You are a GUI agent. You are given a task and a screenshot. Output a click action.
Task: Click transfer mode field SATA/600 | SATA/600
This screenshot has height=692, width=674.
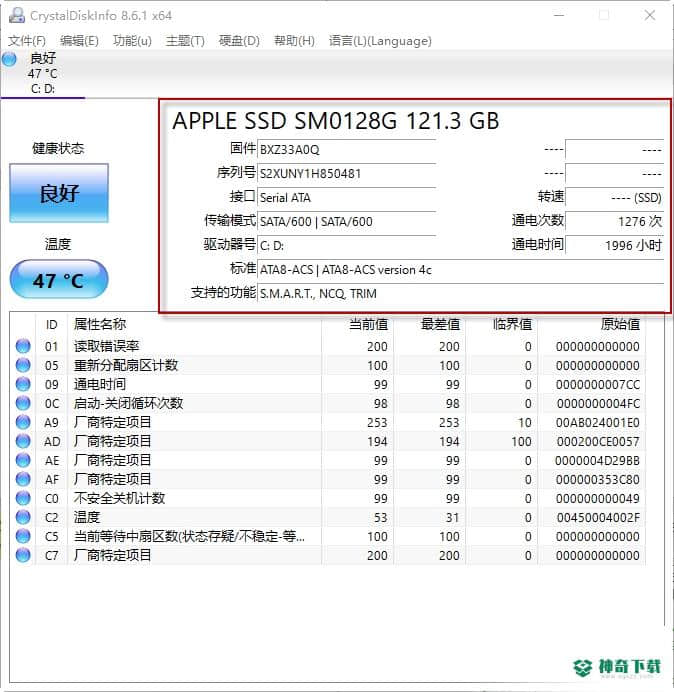(346, 222)
